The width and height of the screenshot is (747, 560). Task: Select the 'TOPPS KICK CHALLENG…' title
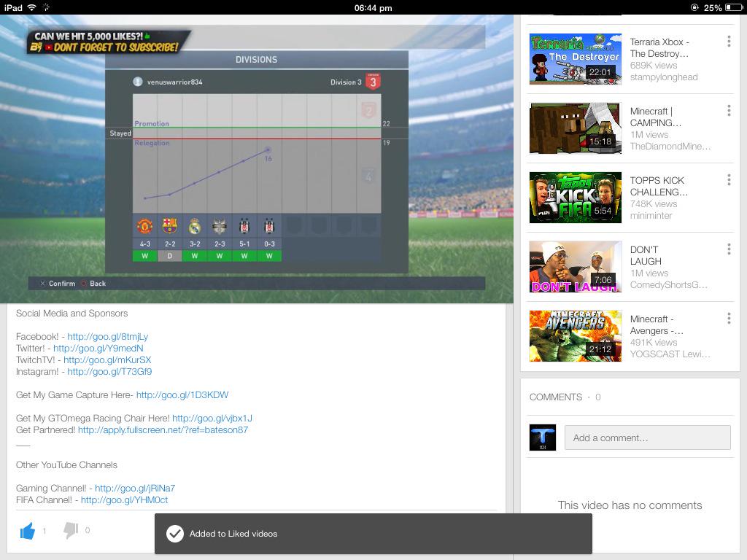(x=659, y=186)
